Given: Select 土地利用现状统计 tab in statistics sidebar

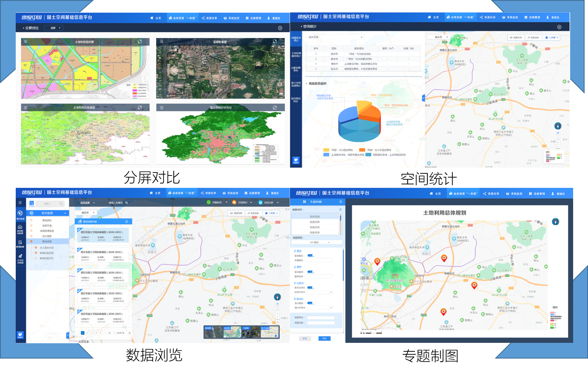Looking at the screenshot, I should pyautogui.click(x=296, y=55).
